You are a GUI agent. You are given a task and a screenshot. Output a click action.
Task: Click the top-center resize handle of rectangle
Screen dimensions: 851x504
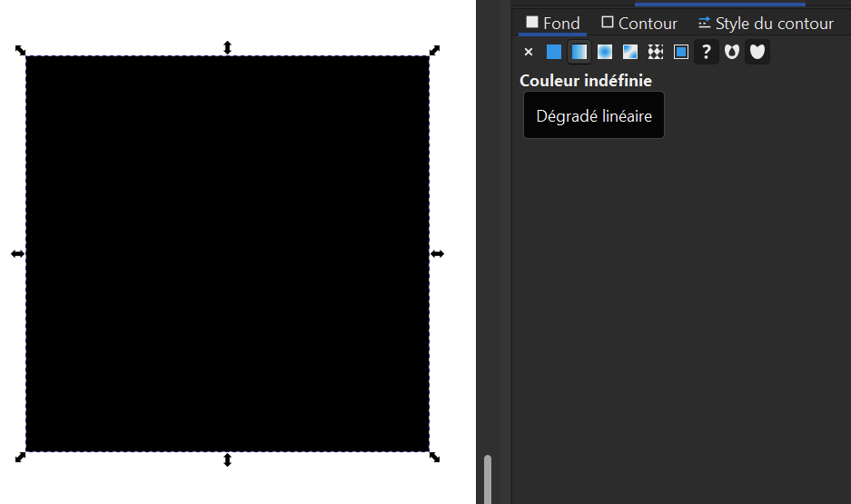(227, 47)
